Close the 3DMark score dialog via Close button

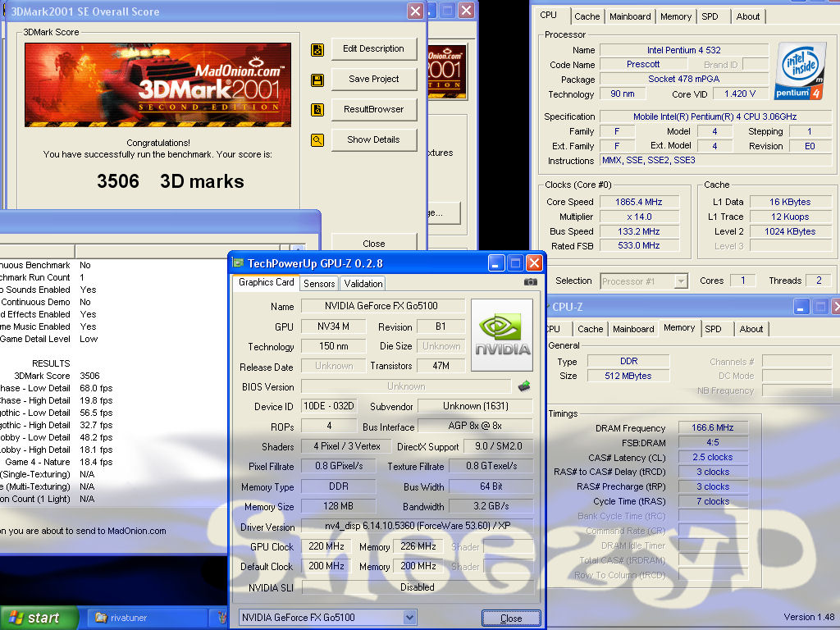pos(374,243)
